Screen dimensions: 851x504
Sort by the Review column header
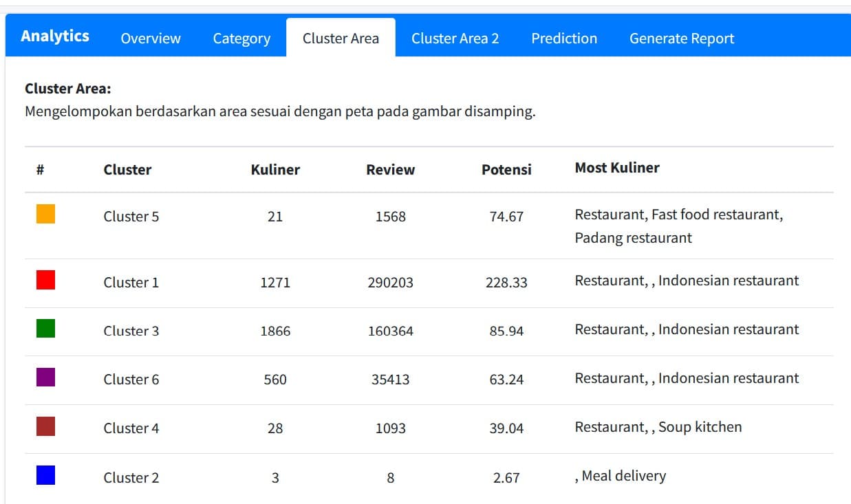pos(390,170)
